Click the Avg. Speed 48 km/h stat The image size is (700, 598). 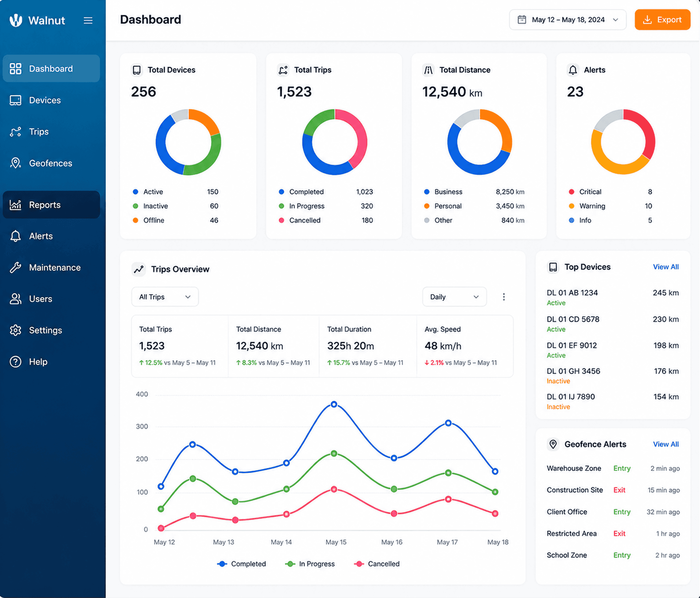click(465, 346)
